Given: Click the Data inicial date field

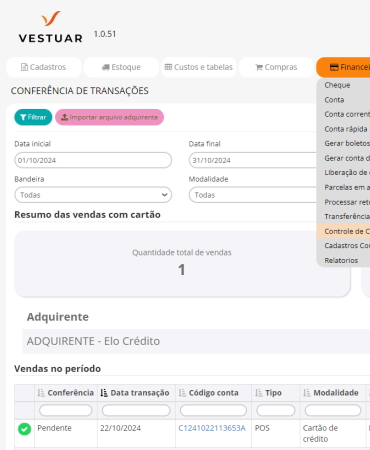Looking at the screenshot, I should pyautogui.click(x=93, y=160).
